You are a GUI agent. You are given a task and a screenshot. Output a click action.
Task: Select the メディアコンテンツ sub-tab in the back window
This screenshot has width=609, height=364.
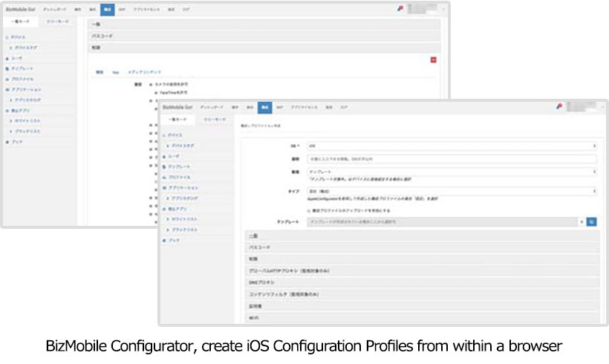click(145, 72)
